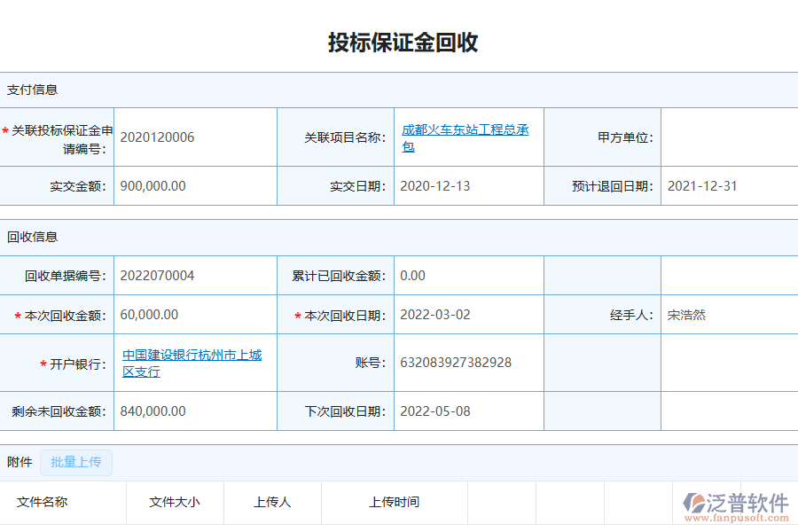
Task: Click the 本次回收日期 date 2022-03-02
Action: click(x=437, y=314)
